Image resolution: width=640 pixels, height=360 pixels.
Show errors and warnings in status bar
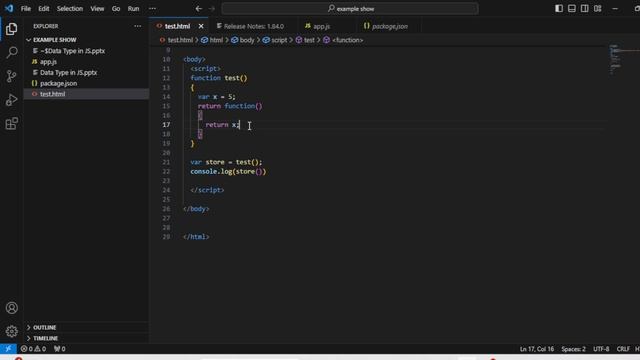pyautogui.click(x=33, y=349)
